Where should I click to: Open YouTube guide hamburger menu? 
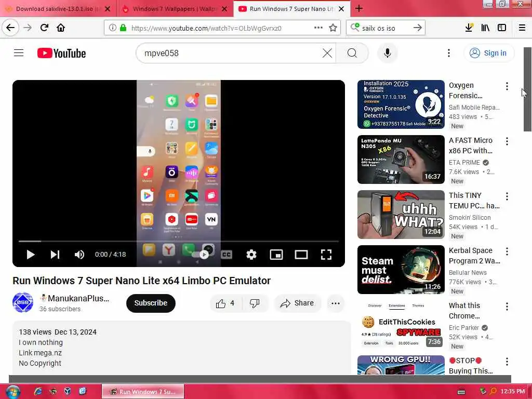coord(19,53)
